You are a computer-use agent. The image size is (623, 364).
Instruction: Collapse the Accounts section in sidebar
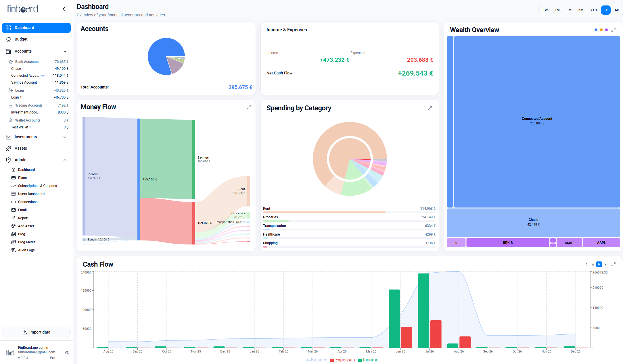[65, 51]
